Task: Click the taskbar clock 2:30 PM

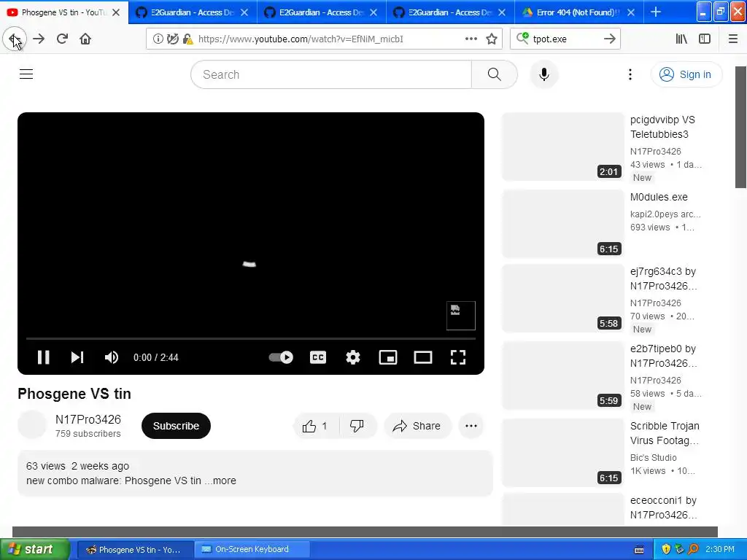Action: pos(720,549)
